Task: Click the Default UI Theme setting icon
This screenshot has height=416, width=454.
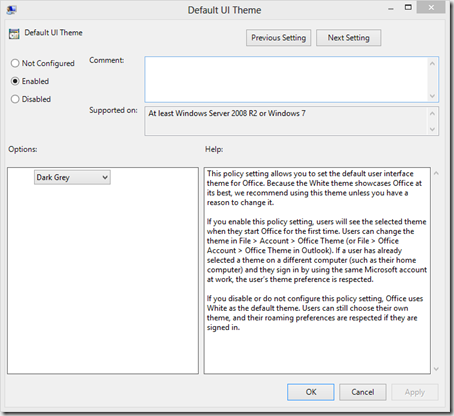Action: [14, 33]
